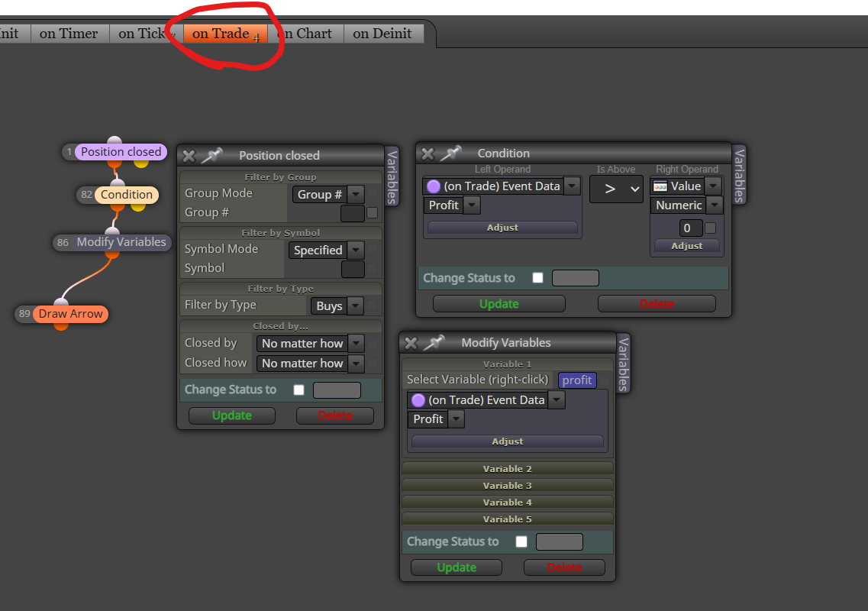Open Variables side tab of Modify Variables panel
868x611 pixels.
(623, 364)
